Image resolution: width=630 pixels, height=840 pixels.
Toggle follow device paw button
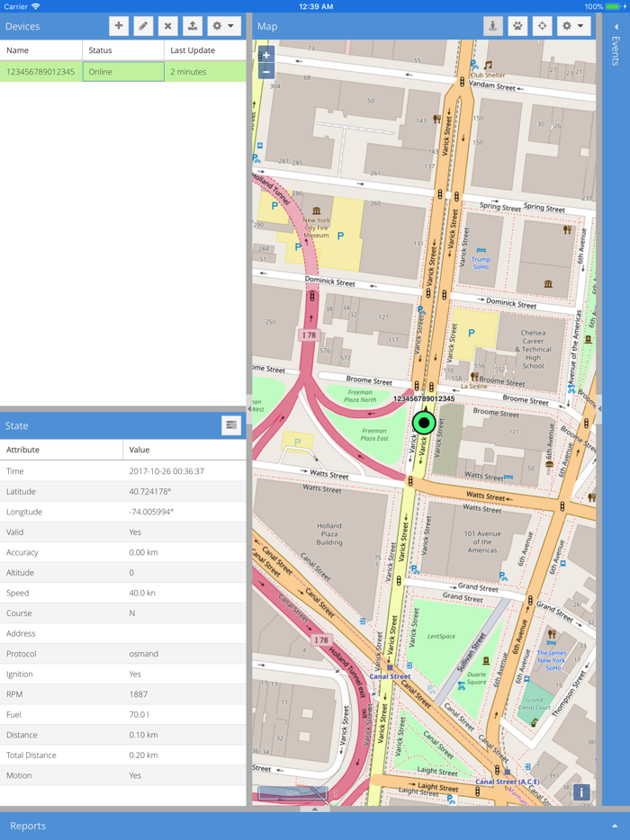pyautogui.click(x=517, y=26)
